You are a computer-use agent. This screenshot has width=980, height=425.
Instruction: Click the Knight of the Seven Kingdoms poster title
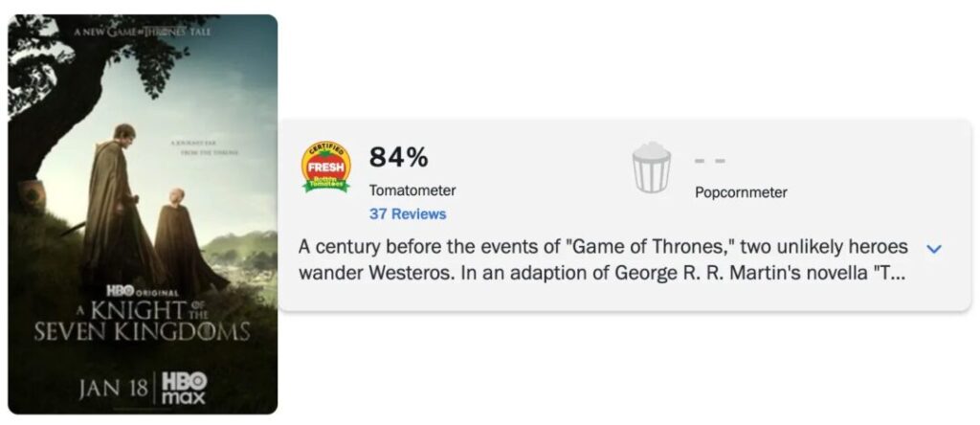(x=142, y=321)
